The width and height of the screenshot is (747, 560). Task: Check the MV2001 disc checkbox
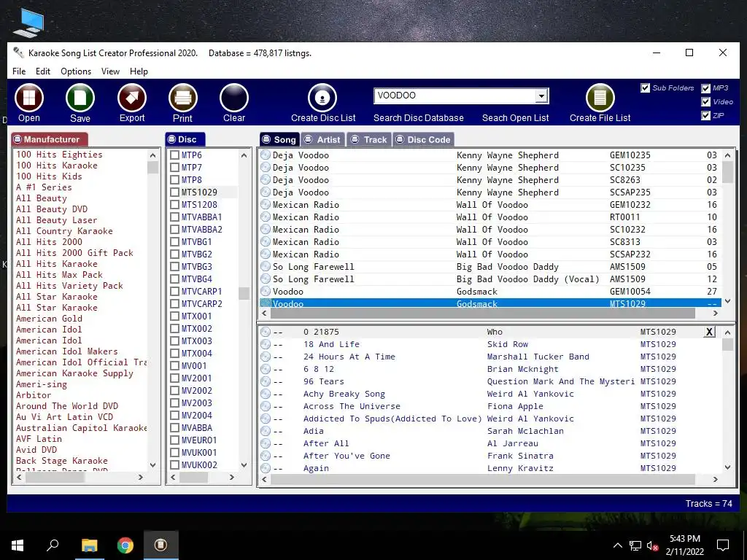coord(174,378)
